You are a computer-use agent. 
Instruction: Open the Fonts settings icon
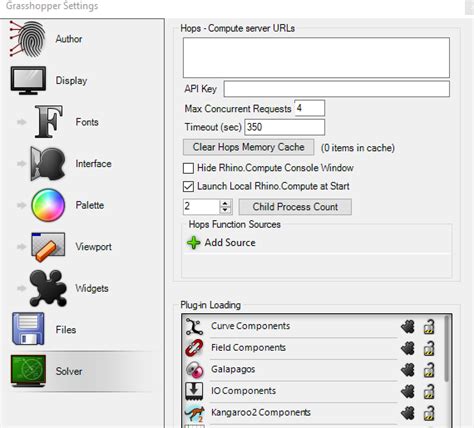point(49,122)
